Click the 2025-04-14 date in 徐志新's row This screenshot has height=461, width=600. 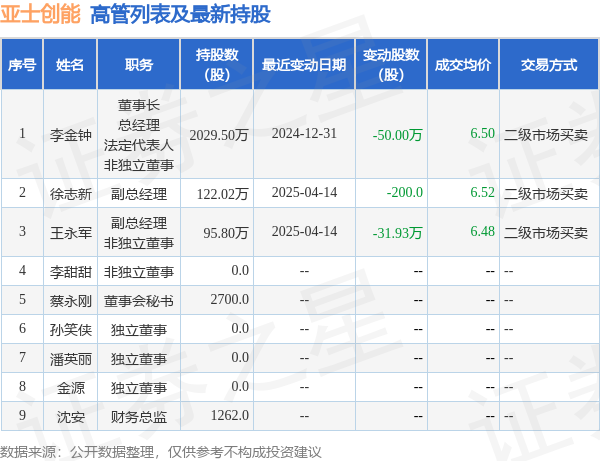coord(304,192)
